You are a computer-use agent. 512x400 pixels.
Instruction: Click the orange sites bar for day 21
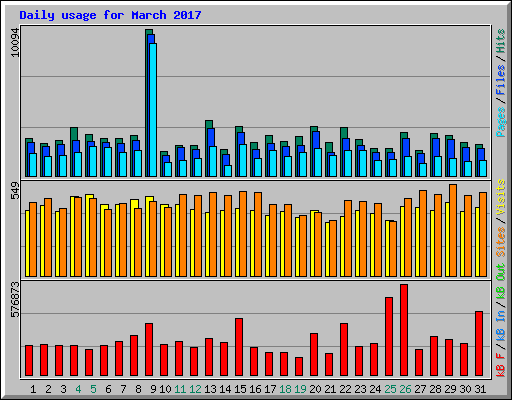coord(333,248)
